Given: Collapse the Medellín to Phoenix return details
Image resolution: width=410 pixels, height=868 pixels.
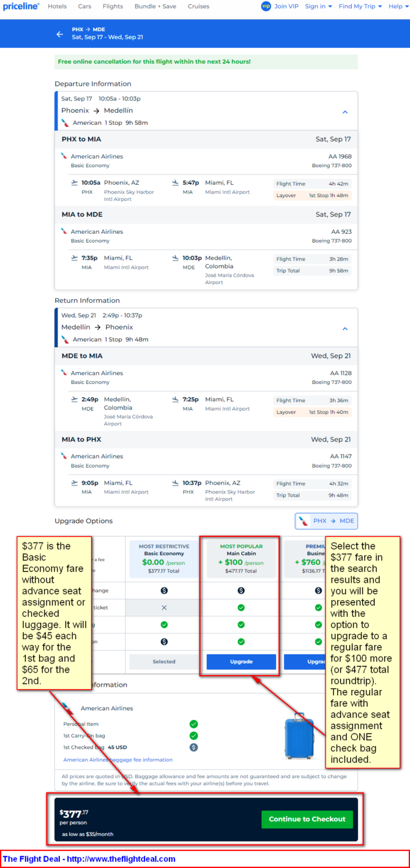Looking at the screenshot, I should click(345, 329).
